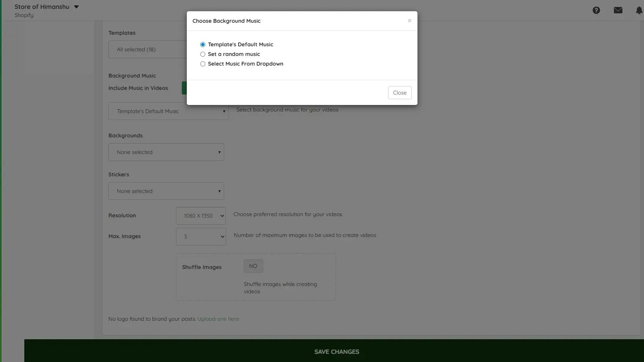Click the Store of Himanshu store name

pos(42,7)
